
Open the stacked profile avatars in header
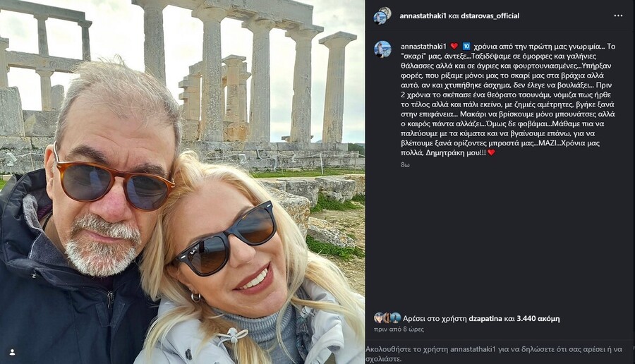click(x=382, y=16)
